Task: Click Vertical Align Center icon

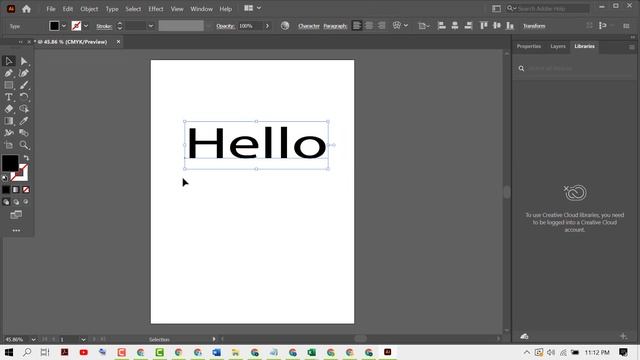Action: 497,26
